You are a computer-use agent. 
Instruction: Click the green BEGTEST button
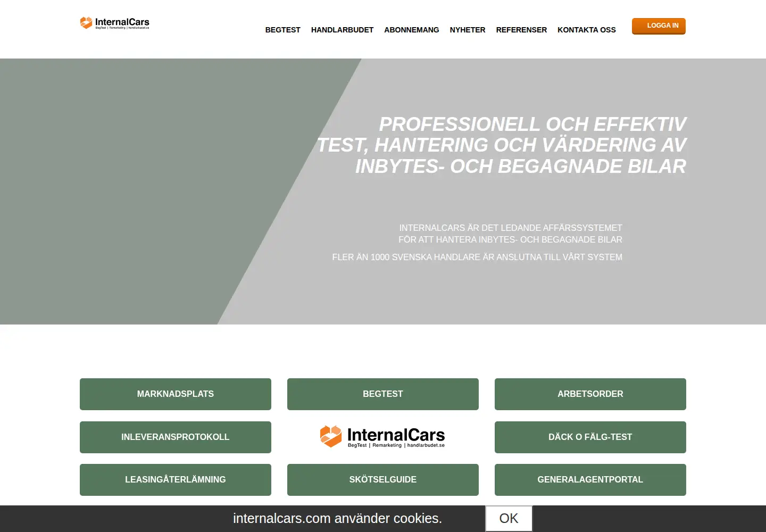pos(383,394)
